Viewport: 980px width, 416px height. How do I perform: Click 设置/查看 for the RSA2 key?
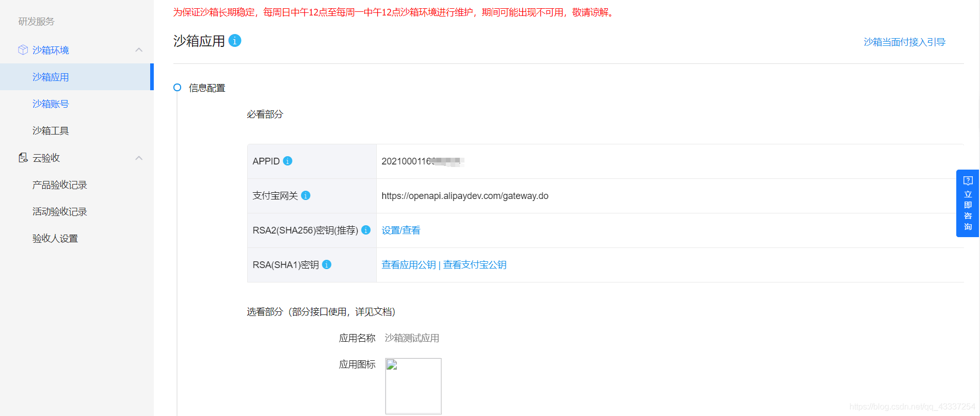pos(401,230)
